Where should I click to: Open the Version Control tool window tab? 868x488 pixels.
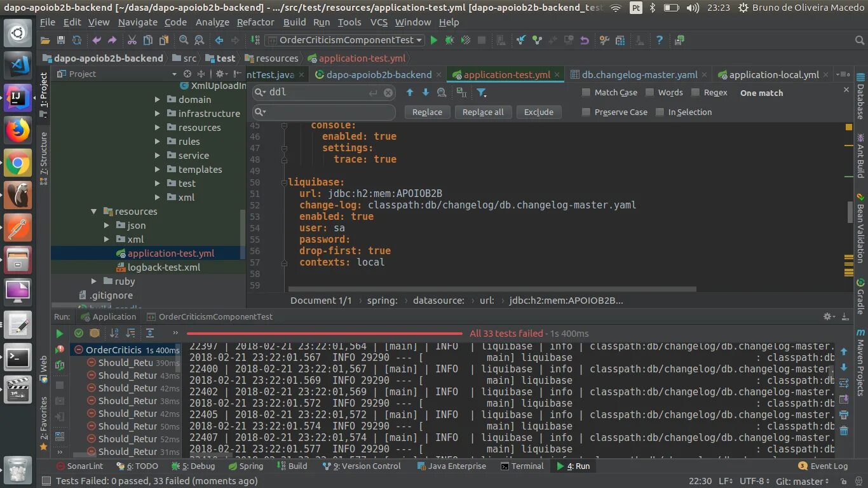(362, 466)
